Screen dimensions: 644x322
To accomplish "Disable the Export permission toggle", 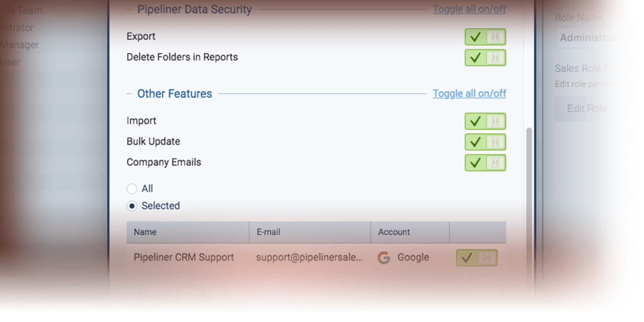I will tap(485, 37).
